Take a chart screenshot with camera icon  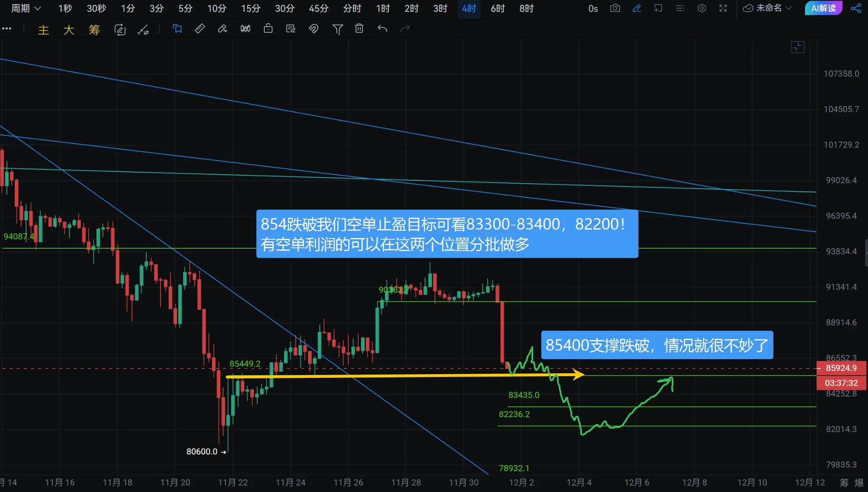(615, 8)
